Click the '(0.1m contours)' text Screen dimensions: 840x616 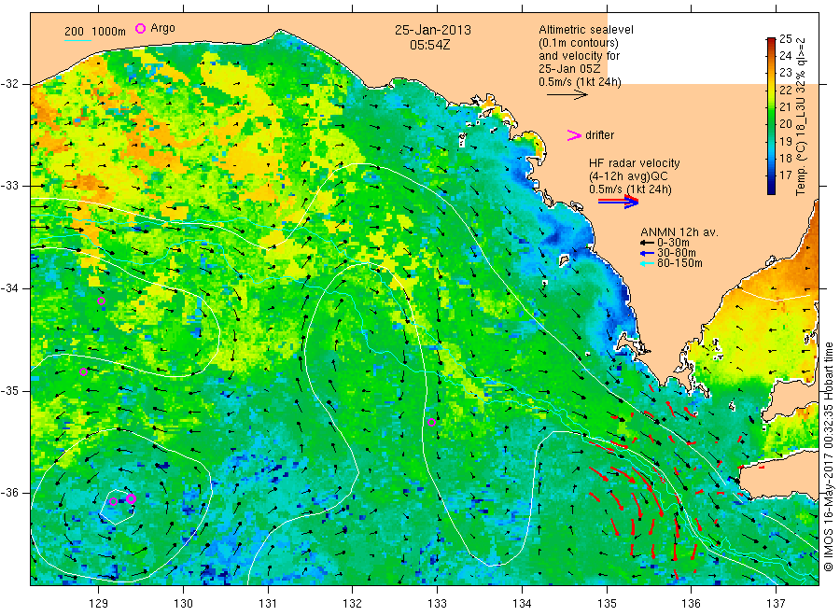(578, 43)
